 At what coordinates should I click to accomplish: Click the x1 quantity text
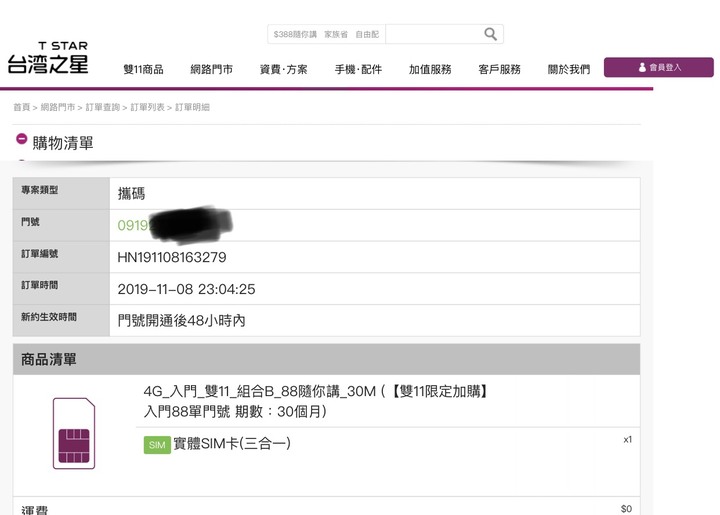click(x=628, y=440)
